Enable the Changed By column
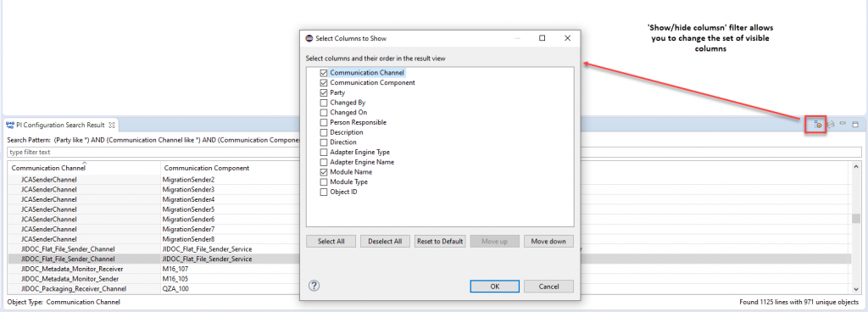Image resolution: width=868 pixels, height=312 pixels. click(x=324, y=103)
